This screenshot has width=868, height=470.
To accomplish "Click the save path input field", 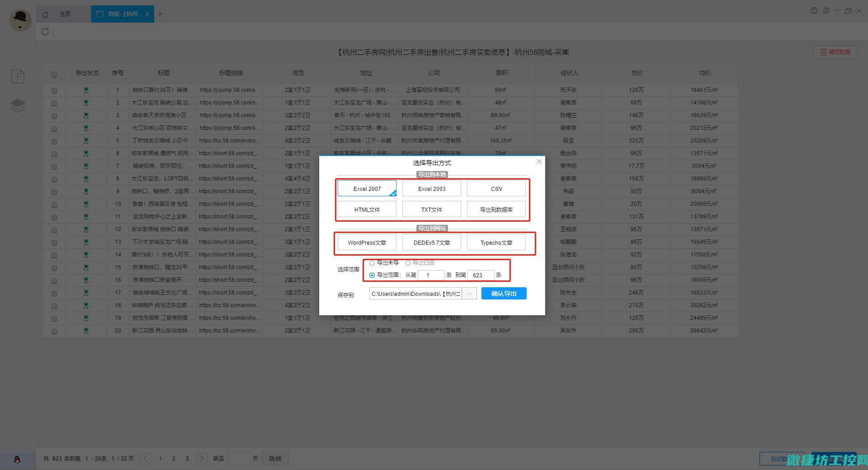I will [x=415, y=294].
